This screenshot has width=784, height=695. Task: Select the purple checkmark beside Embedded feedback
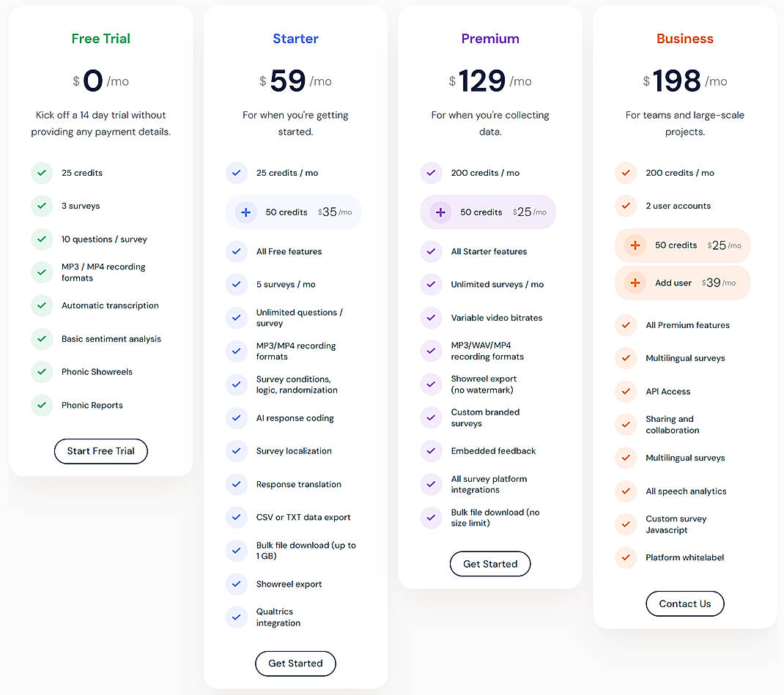[431, 451]
